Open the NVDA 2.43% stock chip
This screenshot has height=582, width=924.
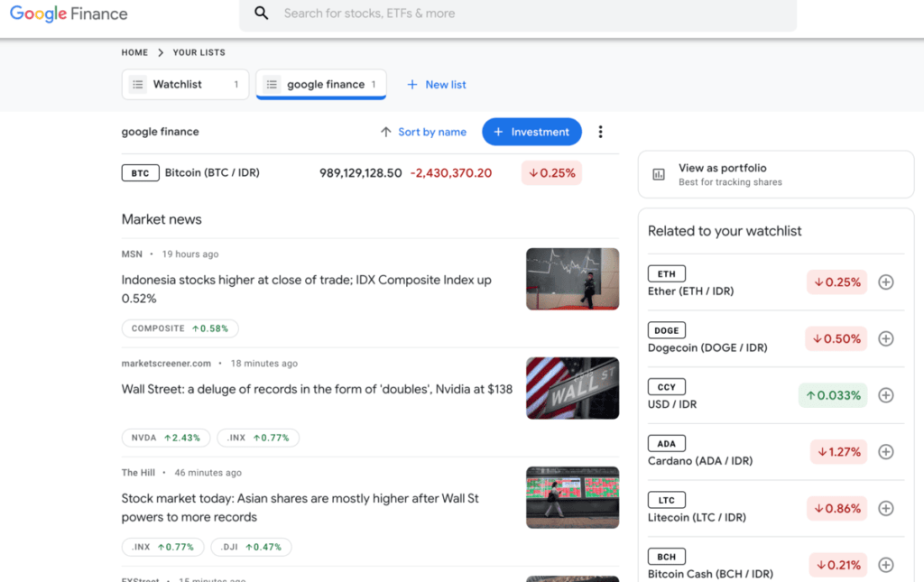point(165,438)
